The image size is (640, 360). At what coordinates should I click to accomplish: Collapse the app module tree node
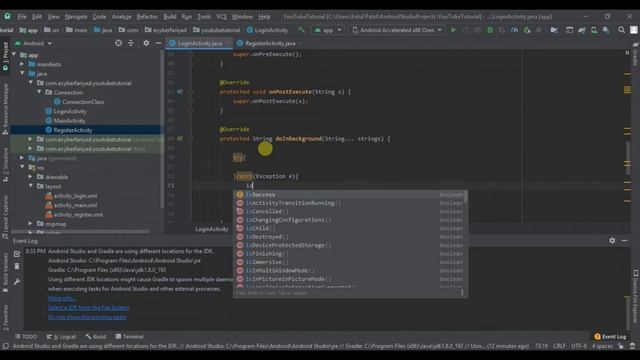(x=14, y=55)
